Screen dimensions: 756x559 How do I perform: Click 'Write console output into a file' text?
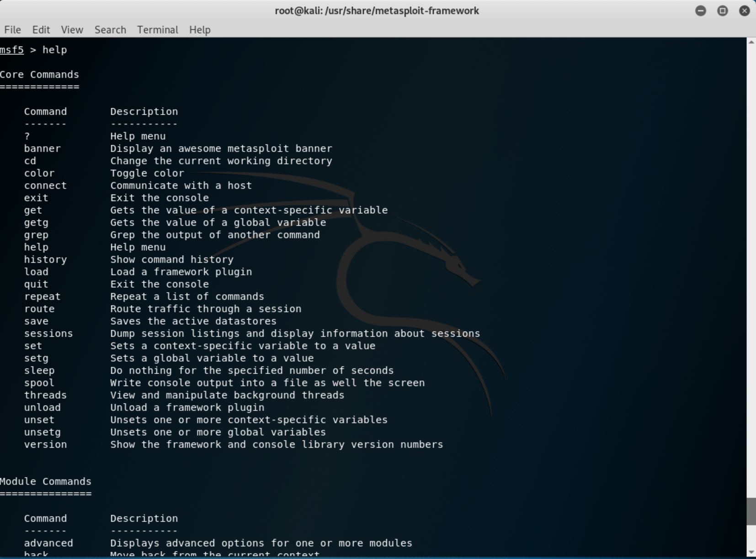(x=267, y=383)
